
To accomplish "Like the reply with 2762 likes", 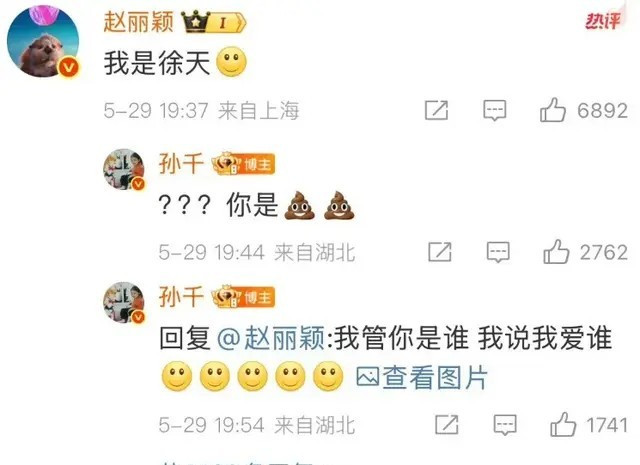I will 556,251.
